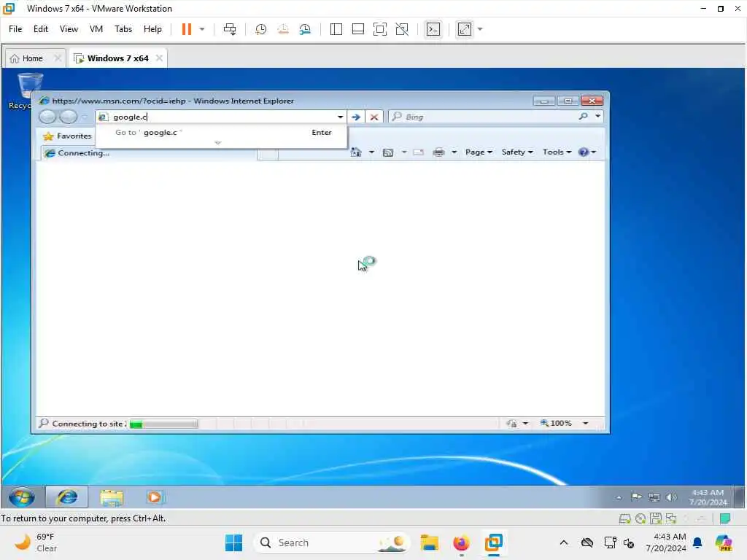Click the host taskbar Search box

(x=332, y=542)
